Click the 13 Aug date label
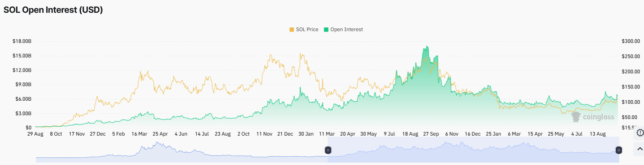The image size is (644, 165). tap(598, 134)
